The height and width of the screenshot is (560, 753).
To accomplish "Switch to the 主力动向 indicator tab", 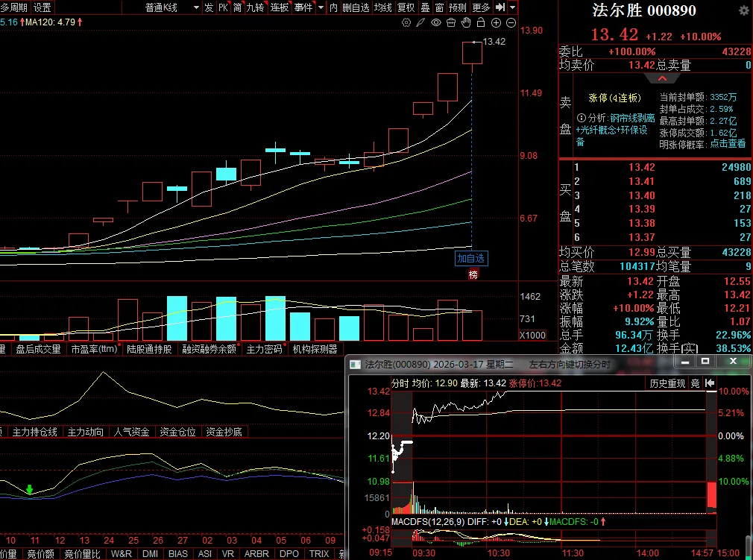I will (x=86, y=432).
